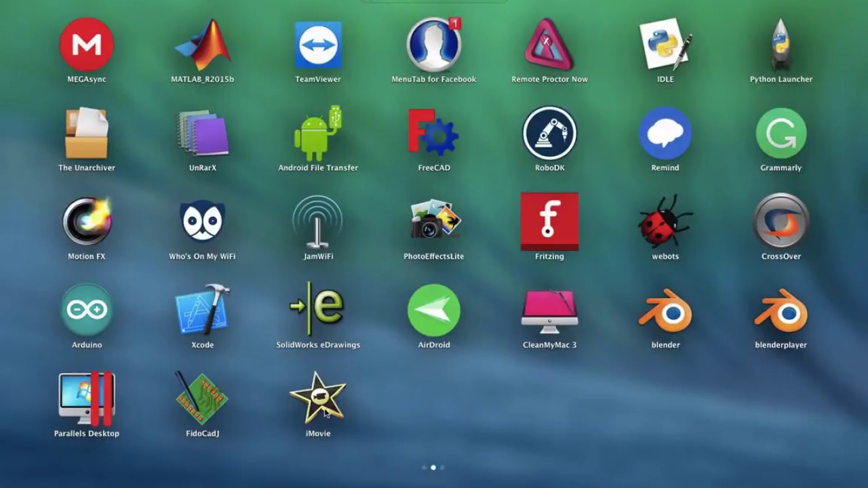Open iMovie

point(318,398)
